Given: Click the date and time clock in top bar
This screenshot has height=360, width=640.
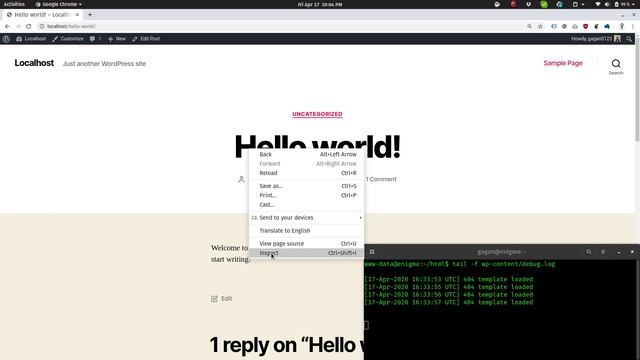Looking at the screenshot, I should click(x=320, y=4).
